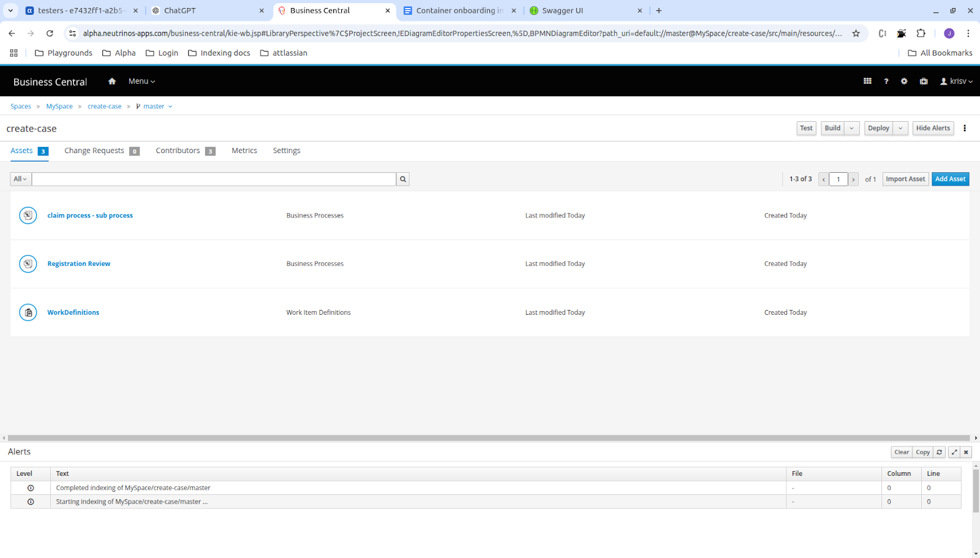Screen dimensions: 980x558
Task: Switch to Change Requests tab
Action: click(x=102, y=151)
